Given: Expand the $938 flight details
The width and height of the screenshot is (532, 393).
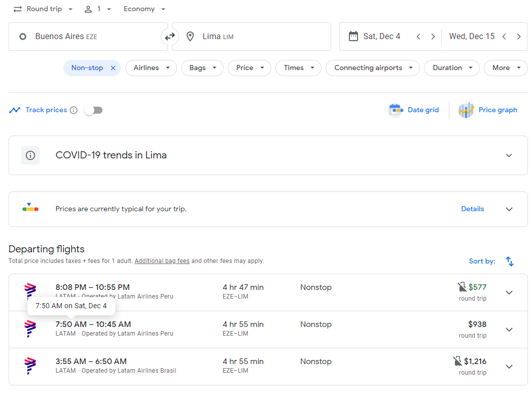Looking at the screenshot, I should click(x=509, y=330).
